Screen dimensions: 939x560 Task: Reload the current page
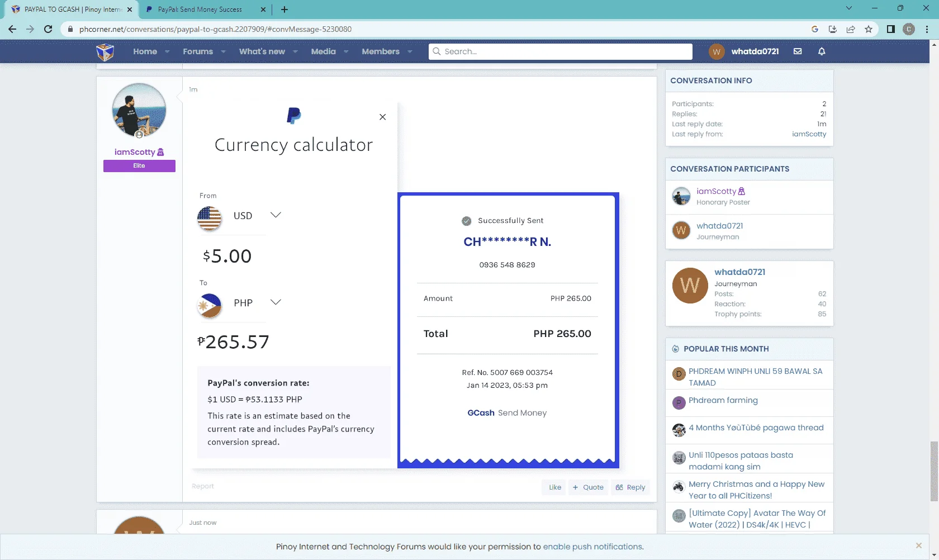pyautogui.click(x=48, y=29)
